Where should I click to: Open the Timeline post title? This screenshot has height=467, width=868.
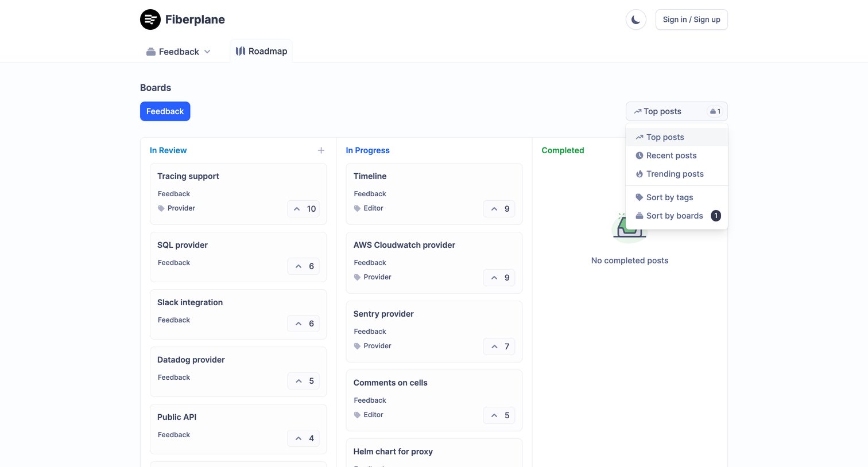(x=370, y=176)
